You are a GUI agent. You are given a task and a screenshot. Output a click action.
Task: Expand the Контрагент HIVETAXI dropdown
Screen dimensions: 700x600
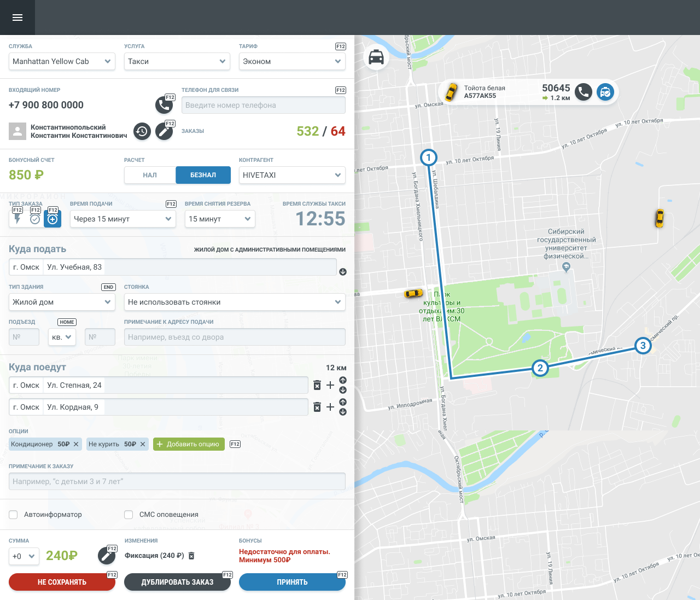pos(292,175)
